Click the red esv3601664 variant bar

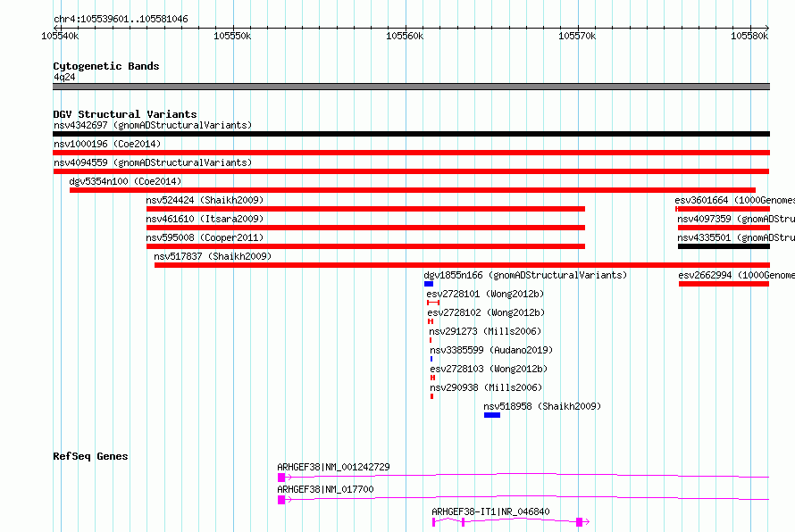[723, 209]
